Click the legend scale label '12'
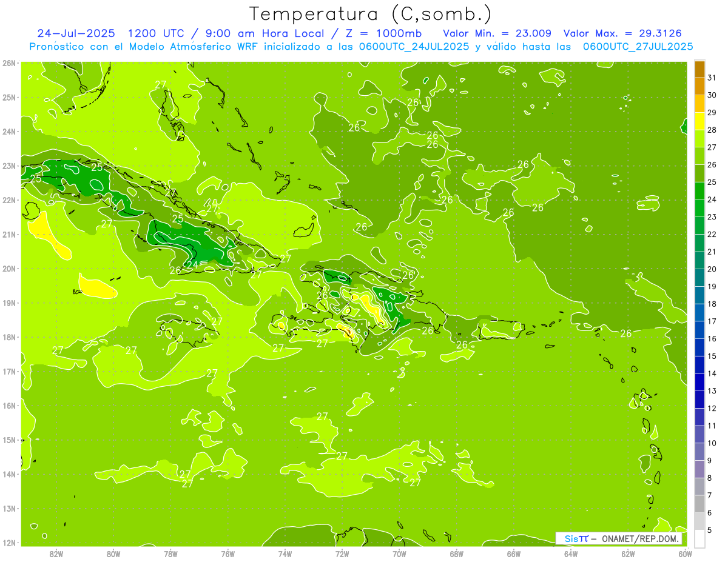The height and width of the screenshot is (562, 728). coord(712,408)
